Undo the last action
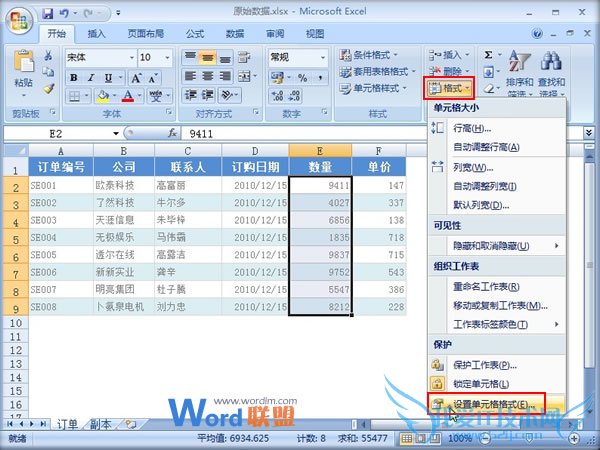Image resolution: width=600 pixels, height=450 pixels. [x=64, y=13]
